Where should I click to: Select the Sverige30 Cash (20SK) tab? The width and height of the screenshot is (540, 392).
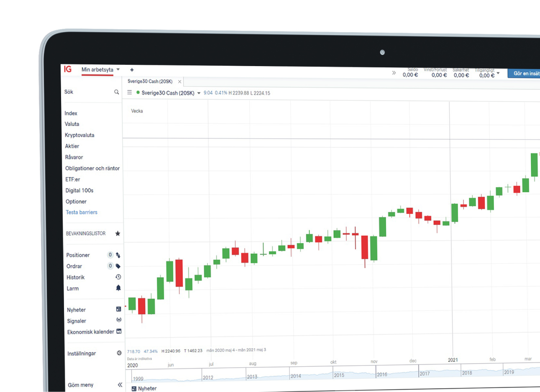point(150,82)
